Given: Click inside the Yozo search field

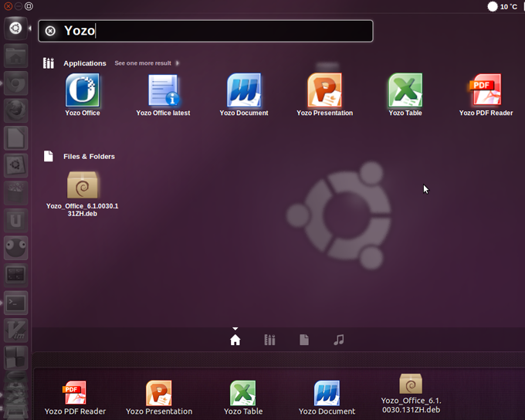Looking at the screenshot, I should [x=205, y=31].
